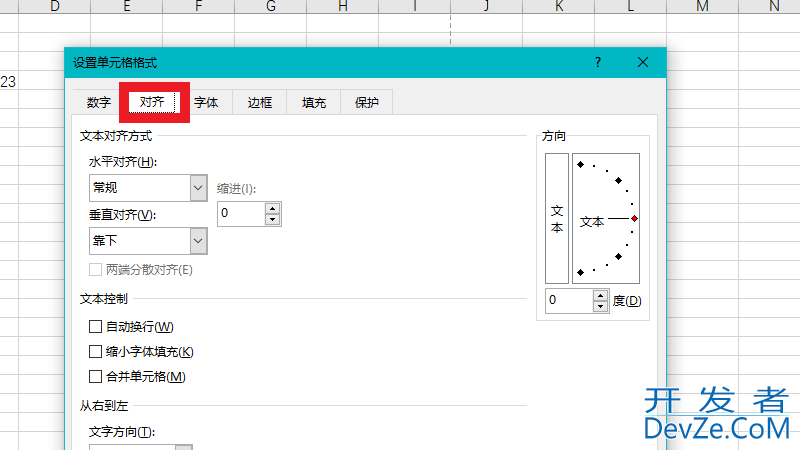Open the 水平对齐 dropdown showing 常规
This screenshot has width=800, height=450.
pyautogui.click(x=148, y=188)
